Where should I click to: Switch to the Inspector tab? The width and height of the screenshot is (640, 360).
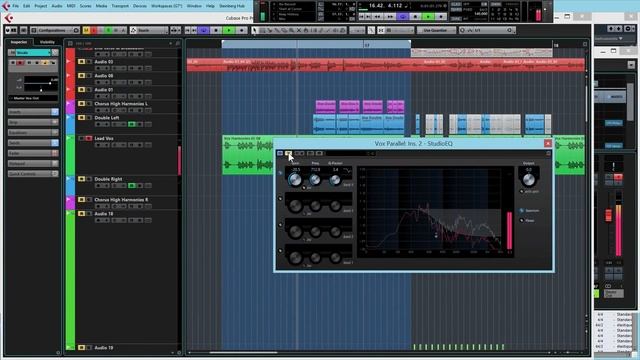pos(19,42)
